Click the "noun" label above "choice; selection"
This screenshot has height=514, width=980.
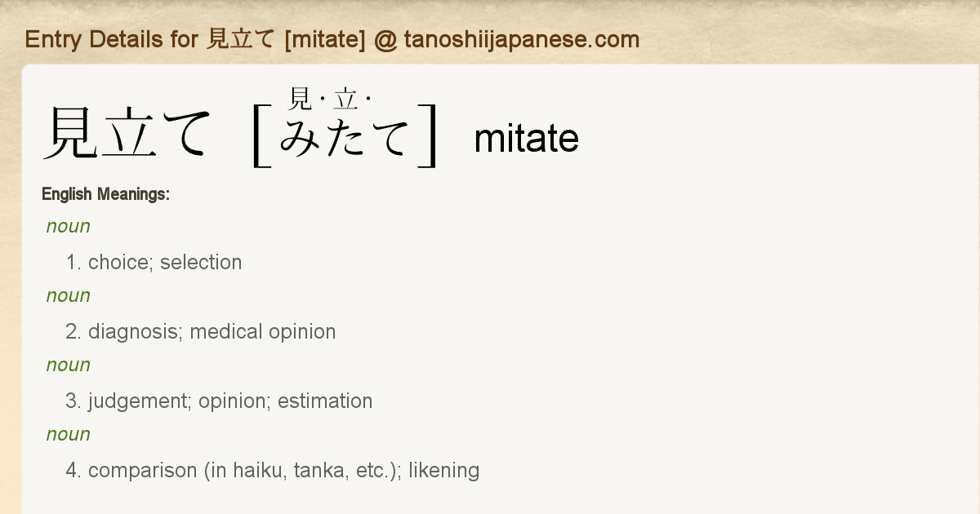point(69,226)
